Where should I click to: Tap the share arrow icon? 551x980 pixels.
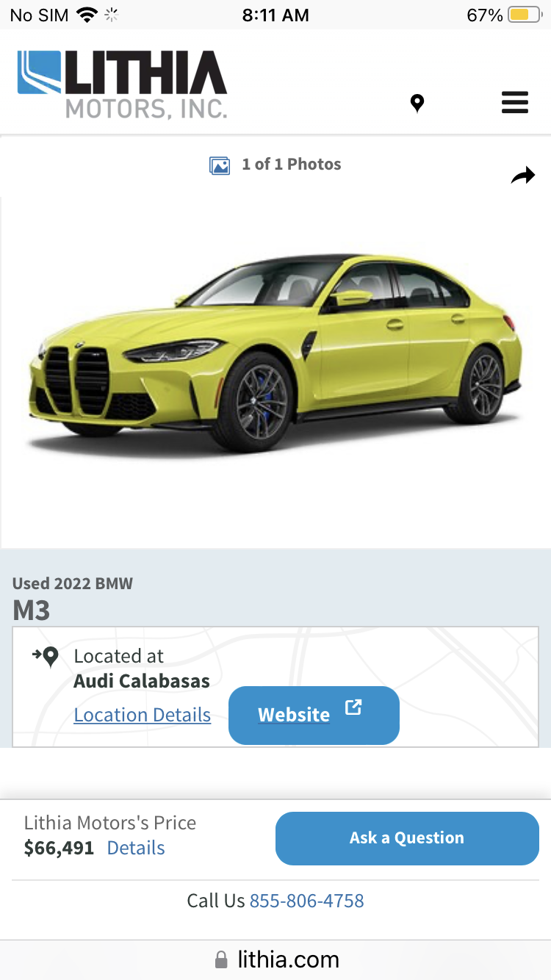coord(523,176)
